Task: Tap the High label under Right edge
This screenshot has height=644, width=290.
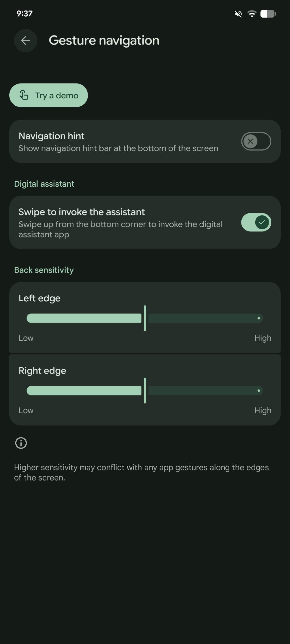Action: point(263,411)
